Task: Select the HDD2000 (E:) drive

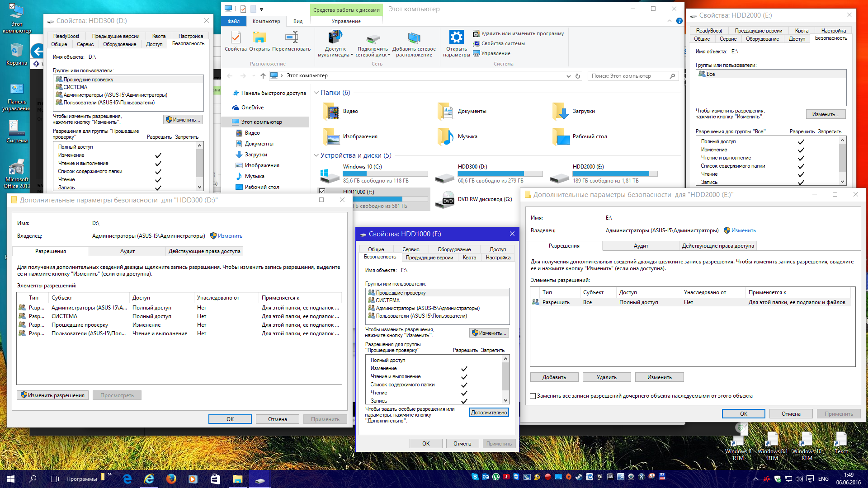Action: coord(604,174)
